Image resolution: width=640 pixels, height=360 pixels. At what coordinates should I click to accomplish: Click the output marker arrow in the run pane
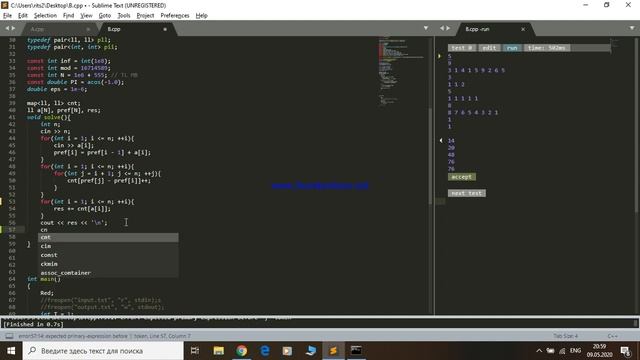click(x=441, y=140)
